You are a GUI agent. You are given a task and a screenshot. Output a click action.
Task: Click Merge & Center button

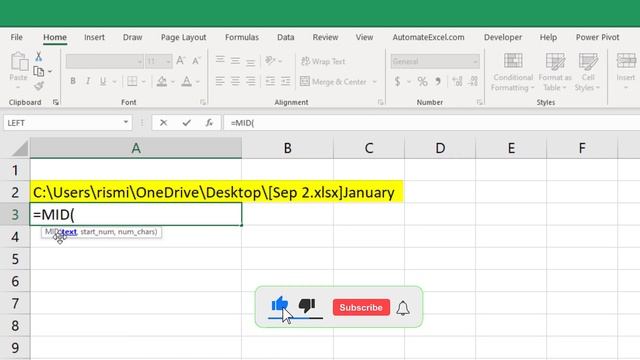pos(333,82)
